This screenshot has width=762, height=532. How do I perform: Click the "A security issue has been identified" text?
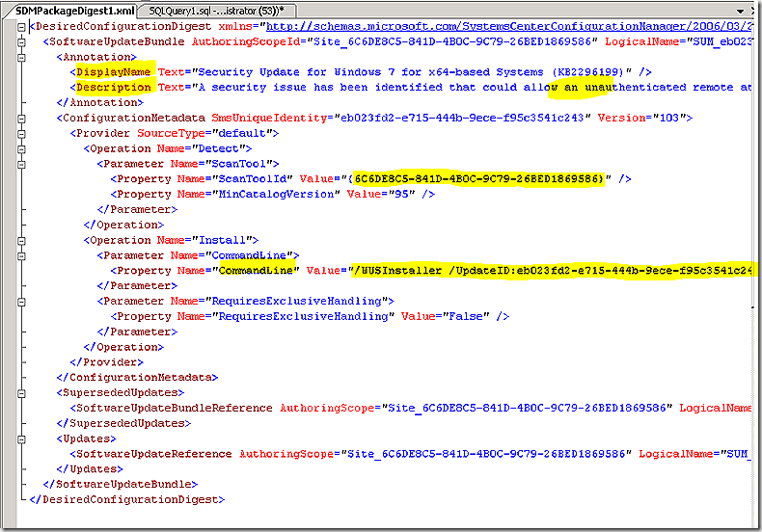point(320,88)
